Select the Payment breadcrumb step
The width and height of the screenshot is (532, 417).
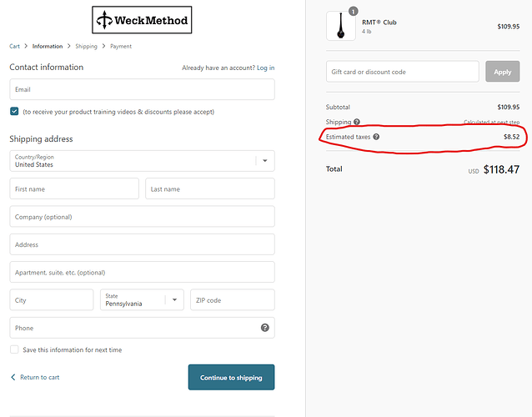pos(121,47)
